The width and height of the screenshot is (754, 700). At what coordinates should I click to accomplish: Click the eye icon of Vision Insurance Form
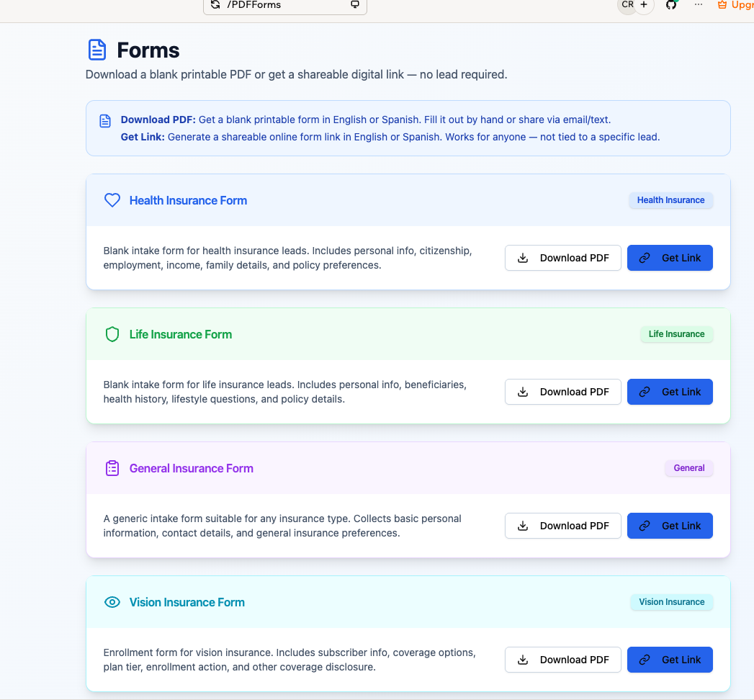112,602
